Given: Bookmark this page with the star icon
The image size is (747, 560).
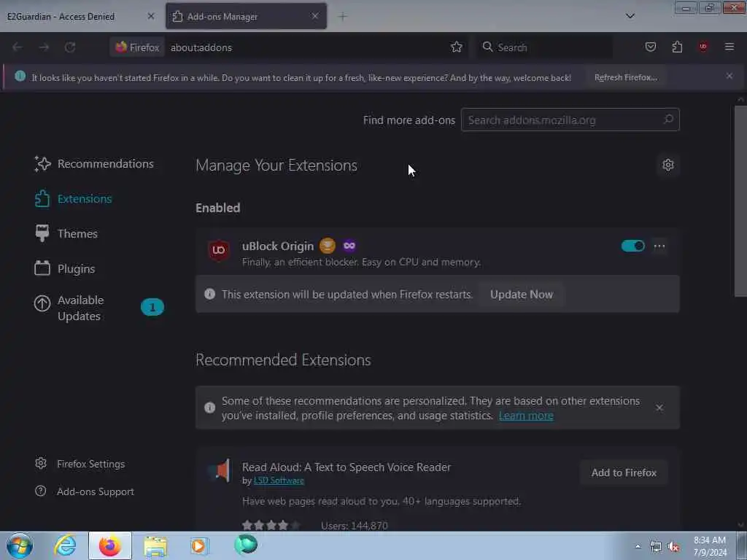Looking at the screenshot, I should point(457,47).
